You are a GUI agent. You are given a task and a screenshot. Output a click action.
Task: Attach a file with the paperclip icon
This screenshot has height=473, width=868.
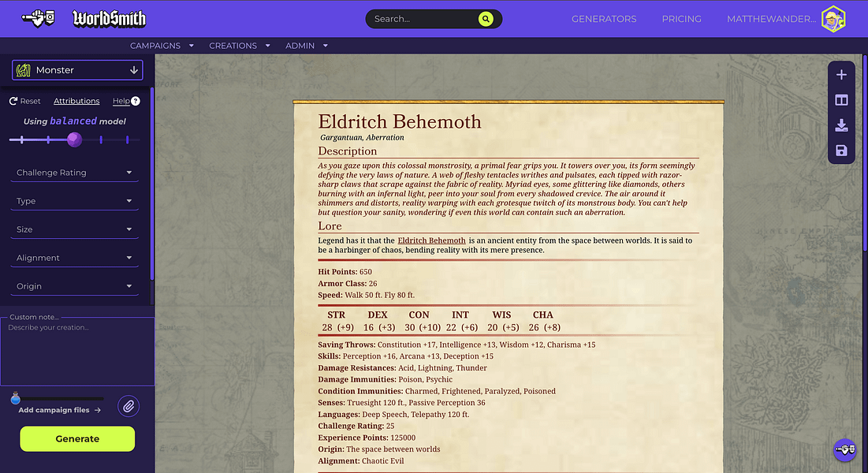click(129, 406)
